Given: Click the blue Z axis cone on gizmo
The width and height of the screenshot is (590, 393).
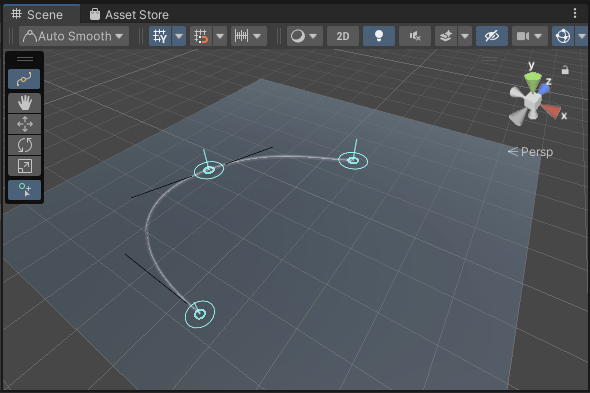Looking at the screenshot, I should [x=544, y=89].
